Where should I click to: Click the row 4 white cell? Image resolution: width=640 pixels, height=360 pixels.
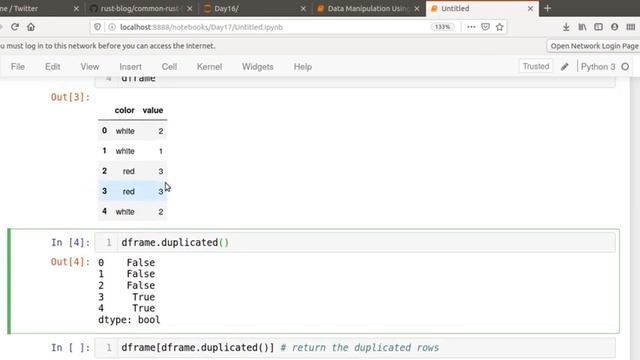coord(125,212)
